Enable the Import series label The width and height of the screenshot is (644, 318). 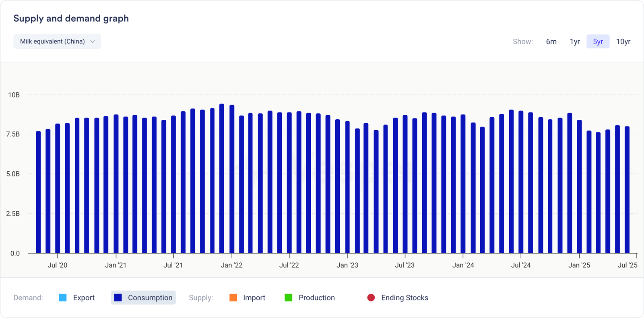(x=254, y=297)
